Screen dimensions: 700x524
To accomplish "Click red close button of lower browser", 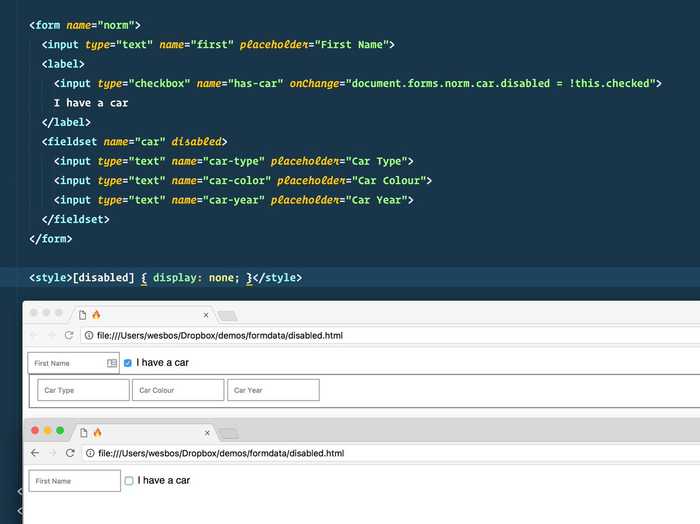I will [35, 431].
